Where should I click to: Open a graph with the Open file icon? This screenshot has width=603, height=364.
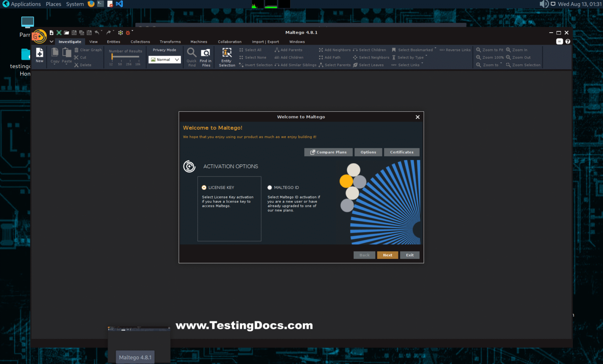click(66, 33)
